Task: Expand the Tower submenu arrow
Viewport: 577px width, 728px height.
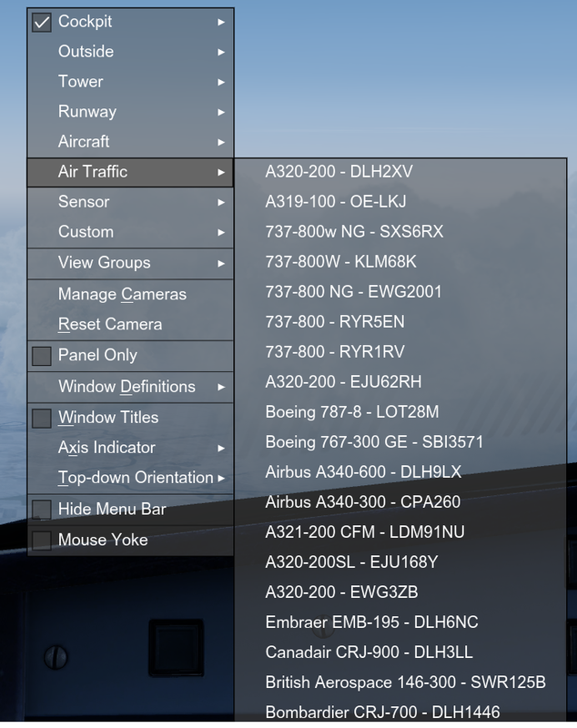Action: pos(221,82)
